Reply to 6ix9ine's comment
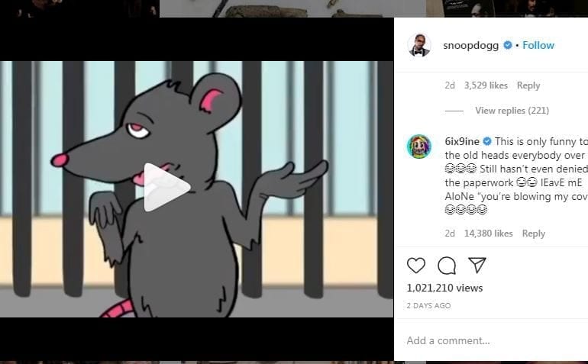The width and height of the screenshot is (588, 364). click(x=533, y=234)
